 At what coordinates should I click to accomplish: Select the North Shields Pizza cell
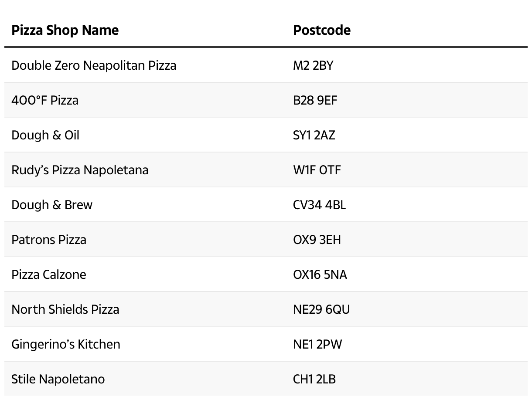coord(65,309)
